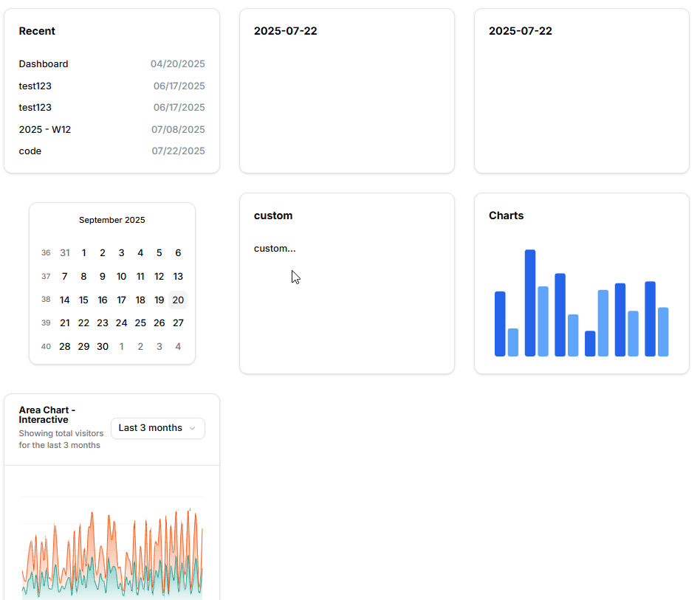700x600 pixels.
Task: Click week number 38 in the calendar
Action: click(46, 300)
